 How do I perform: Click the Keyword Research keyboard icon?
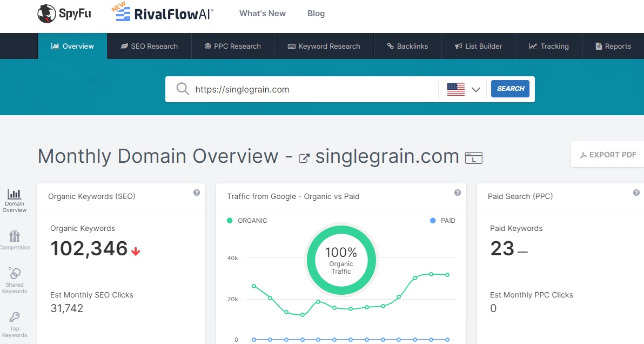click(x=292, y=47)
